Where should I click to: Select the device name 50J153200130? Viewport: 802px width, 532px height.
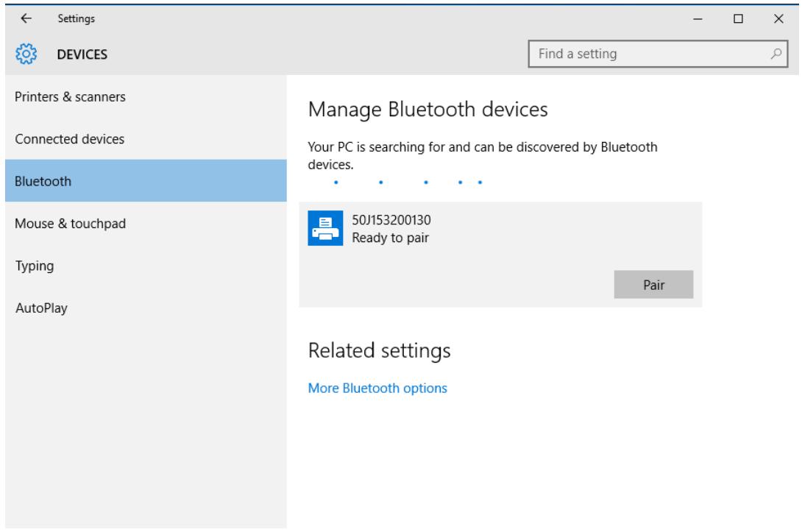tap(391, 220)
